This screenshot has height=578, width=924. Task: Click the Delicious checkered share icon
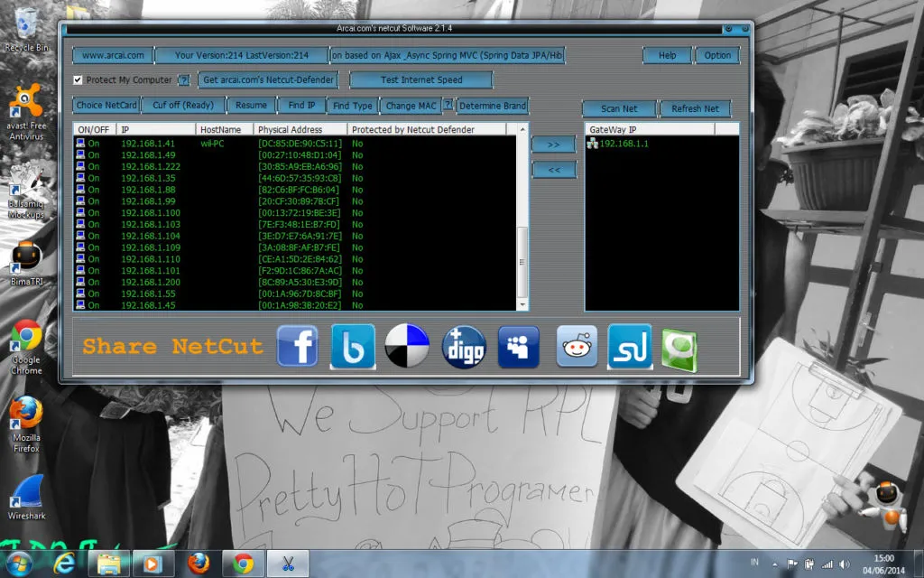407,346
